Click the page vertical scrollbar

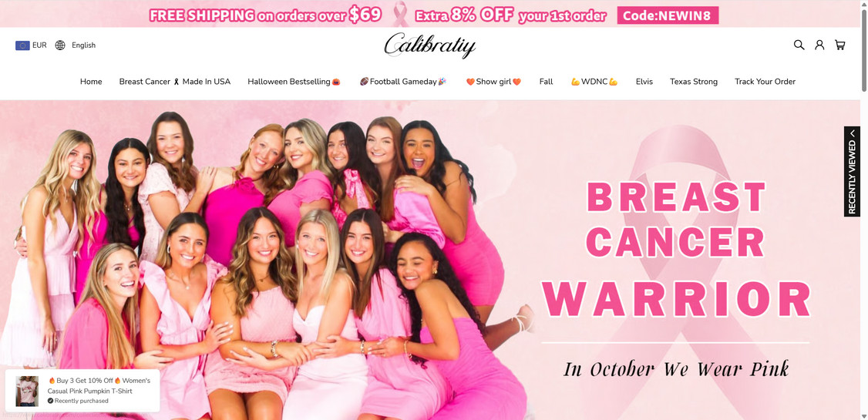click(863, 50)
